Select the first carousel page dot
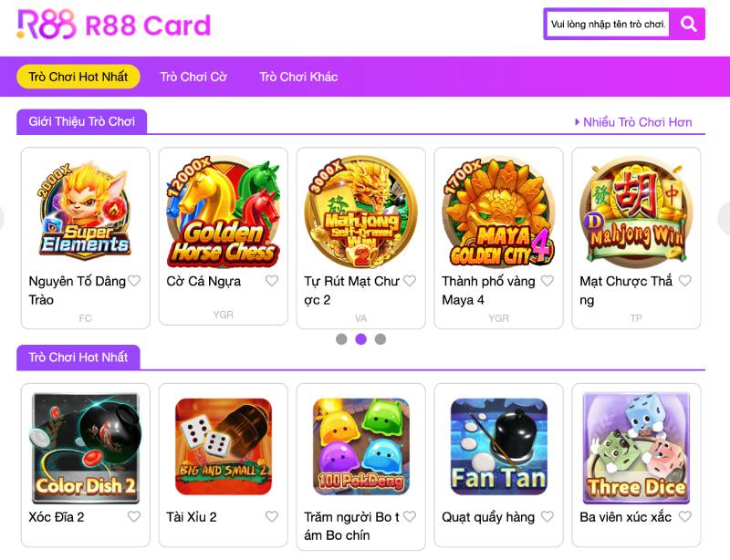This screenshot has height=560, width=730. pos(341,339)
